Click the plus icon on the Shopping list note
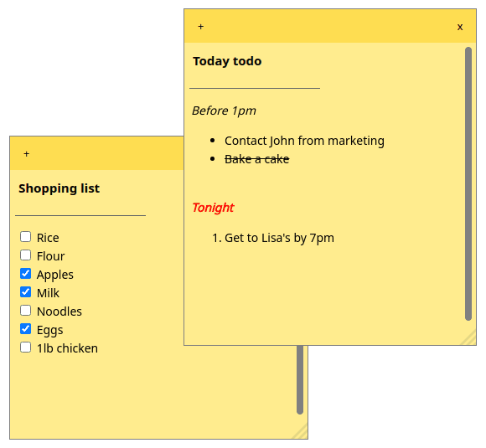Image resolution: width=486 pixels, height=448 pixels. 26,154
